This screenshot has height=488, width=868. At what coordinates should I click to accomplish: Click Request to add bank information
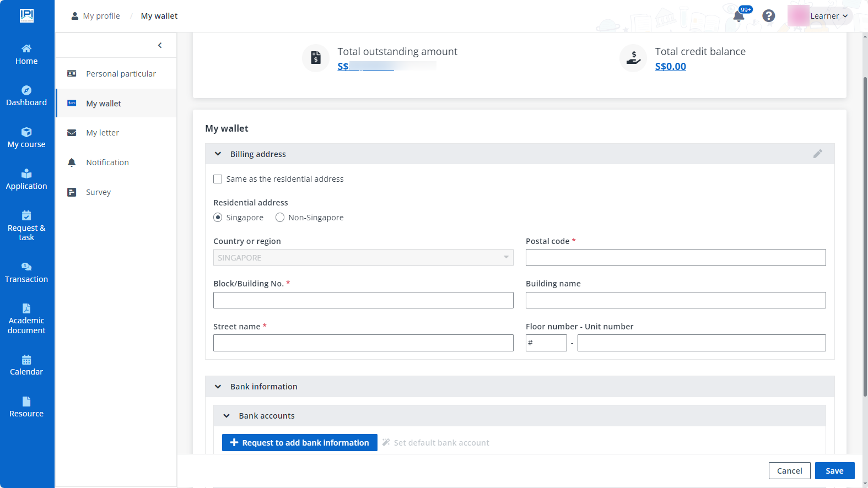(x=300, y=443)
